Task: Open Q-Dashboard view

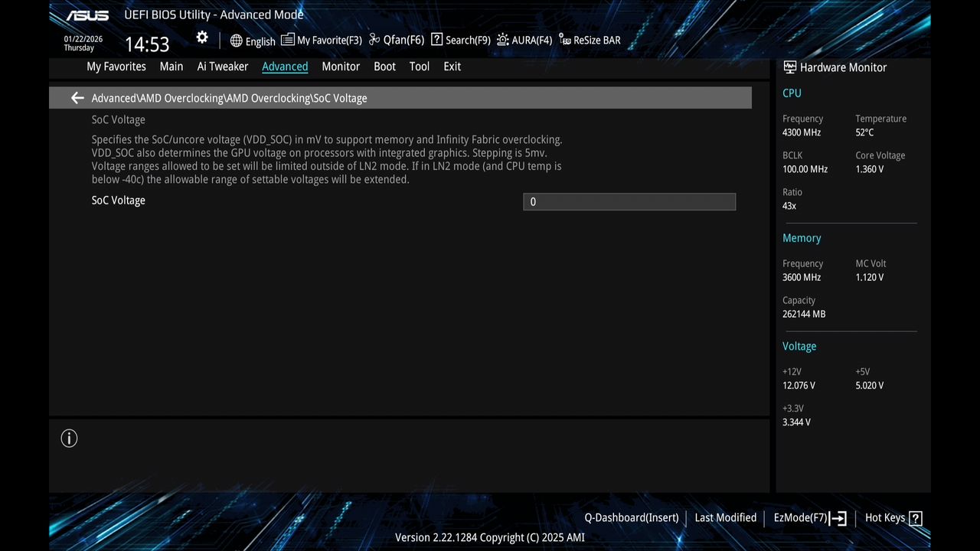Action: click(x=631, y=517)
